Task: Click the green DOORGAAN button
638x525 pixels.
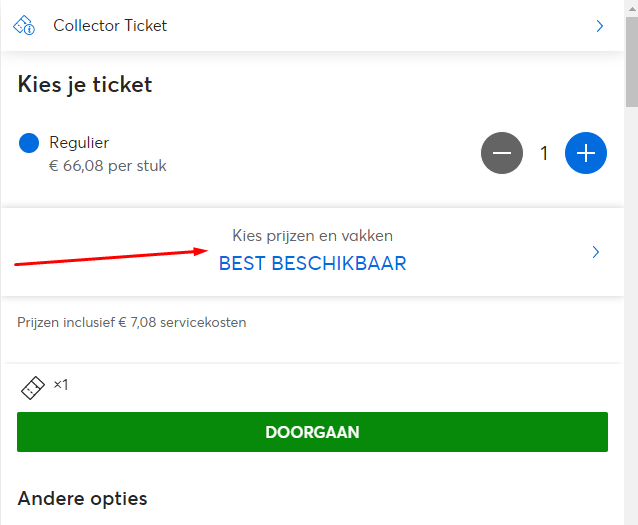Action: pos(312,432)
